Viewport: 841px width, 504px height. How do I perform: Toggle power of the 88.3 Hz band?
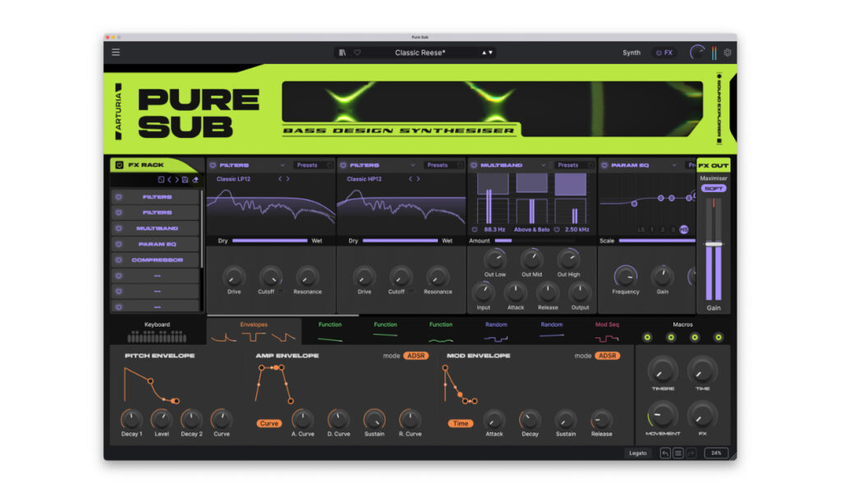475,230
